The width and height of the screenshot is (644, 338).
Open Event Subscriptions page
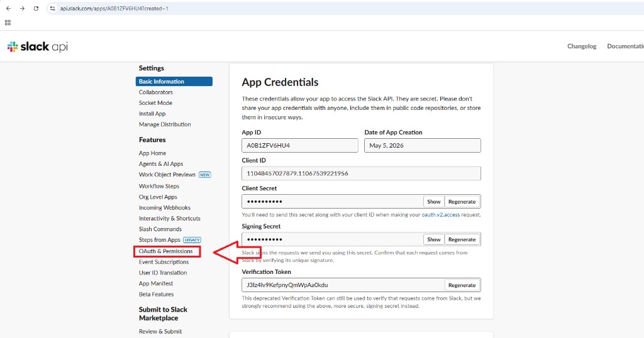point(164,262)
